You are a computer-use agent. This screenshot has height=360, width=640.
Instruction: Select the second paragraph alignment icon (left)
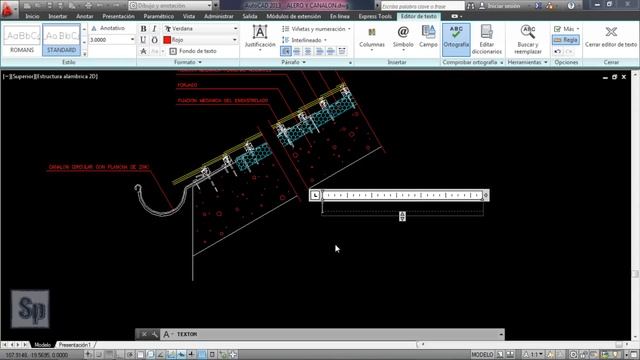[x=297, y=51]
